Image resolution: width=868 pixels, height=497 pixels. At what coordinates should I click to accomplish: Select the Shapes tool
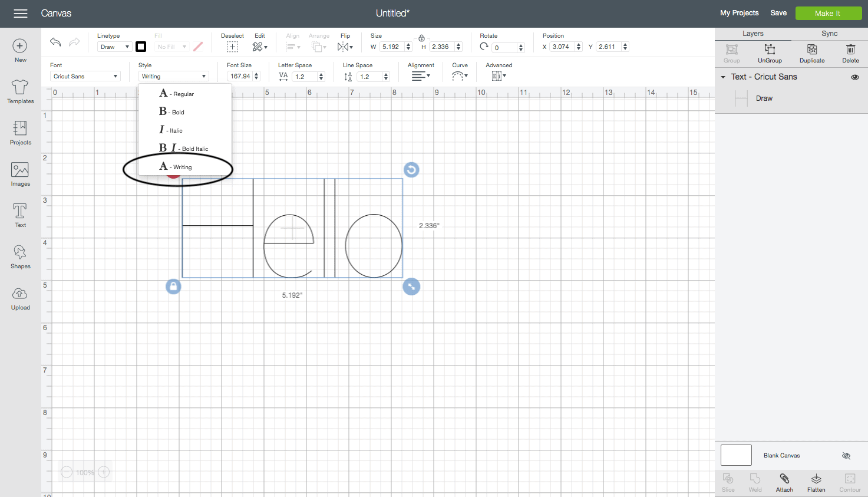pyautogui.click(x=20, y=257)
